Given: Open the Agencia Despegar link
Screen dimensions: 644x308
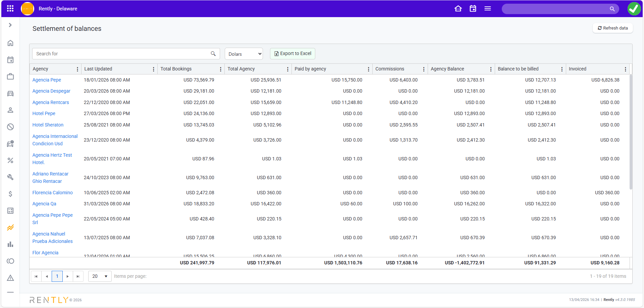Looking at the screenshot, I should coord(51,91).
